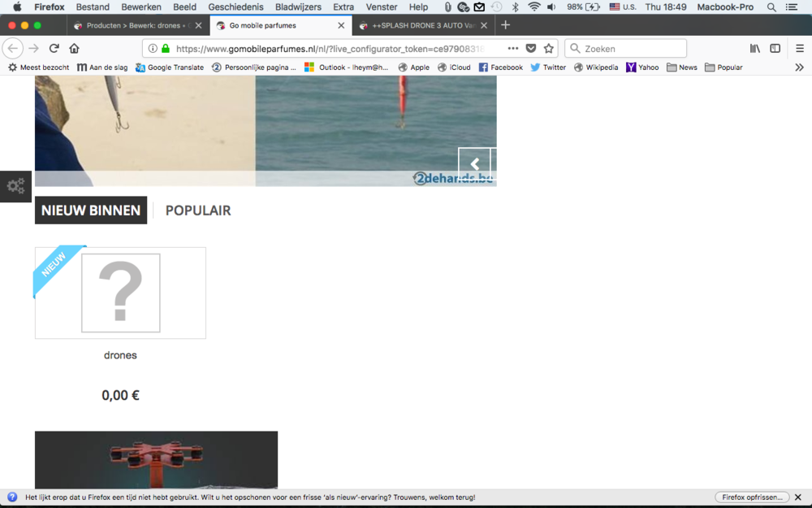Open the sidebar view icon

pyautogui.click(x=775, y=48)
